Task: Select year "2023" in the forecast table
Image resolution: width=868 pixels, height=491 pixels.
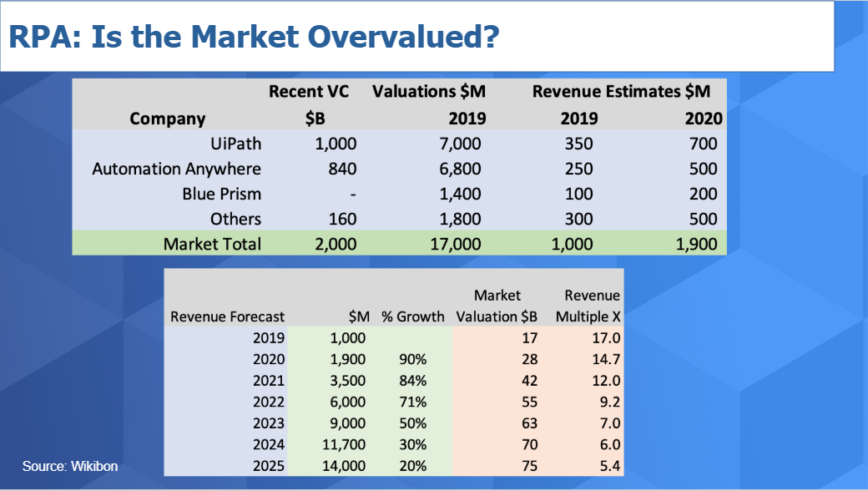Action: 269,423
